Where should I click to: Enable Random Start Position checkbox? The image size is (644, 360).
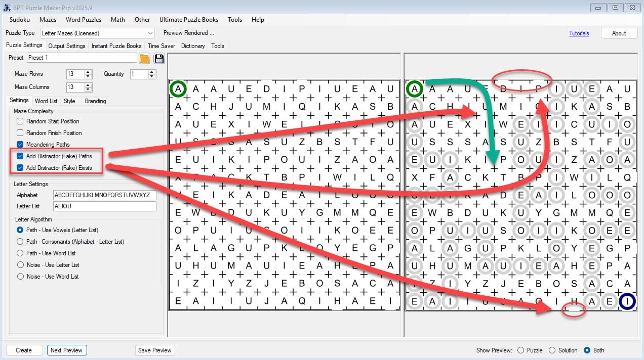tap(20, 121)
